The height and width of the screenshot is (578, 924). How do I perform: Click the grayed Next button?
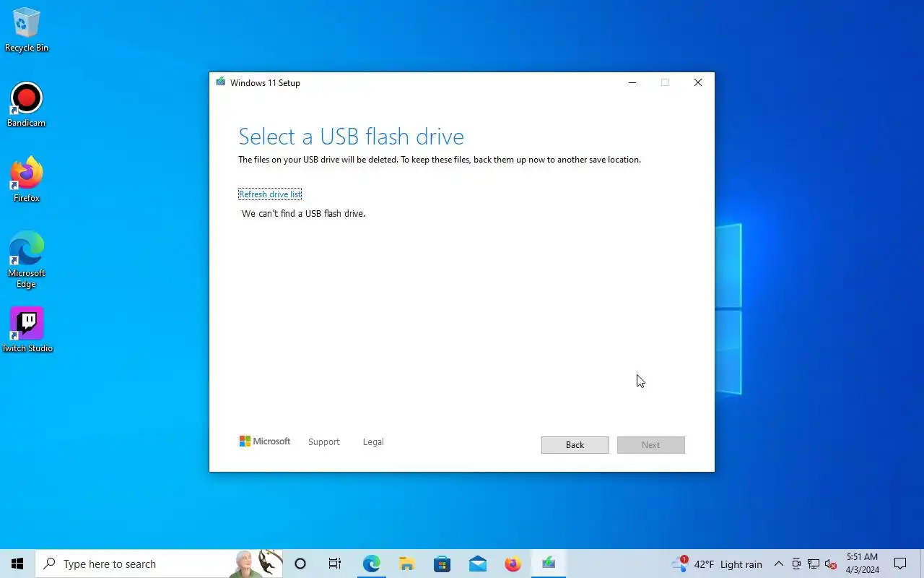(x=650, y=445)
